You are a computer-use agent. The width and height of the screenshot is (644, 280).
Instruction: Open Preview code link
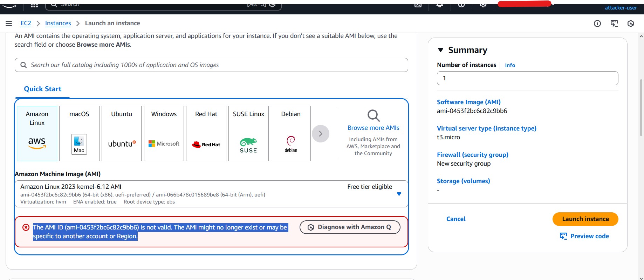pos(590,236)
